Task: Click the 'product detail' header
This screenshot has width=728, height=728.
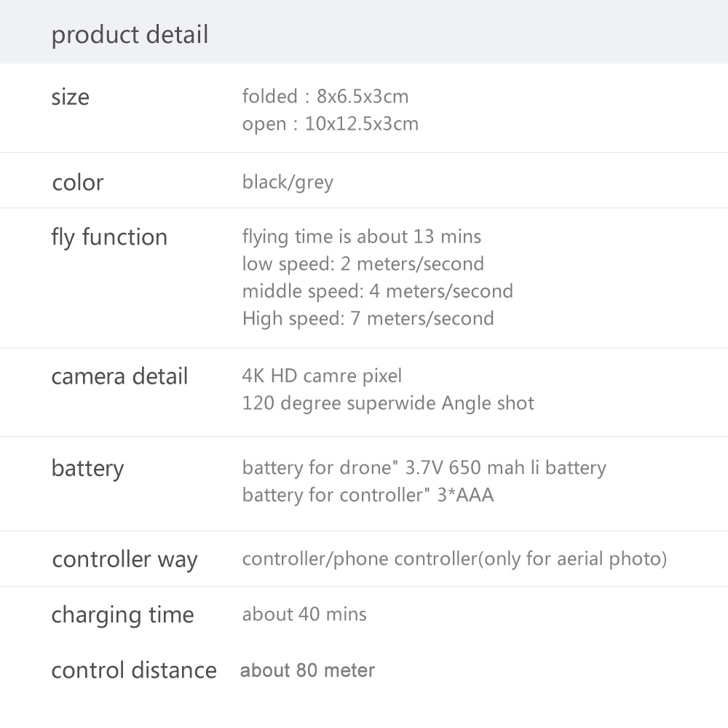Action: click(x=130, y=35)
